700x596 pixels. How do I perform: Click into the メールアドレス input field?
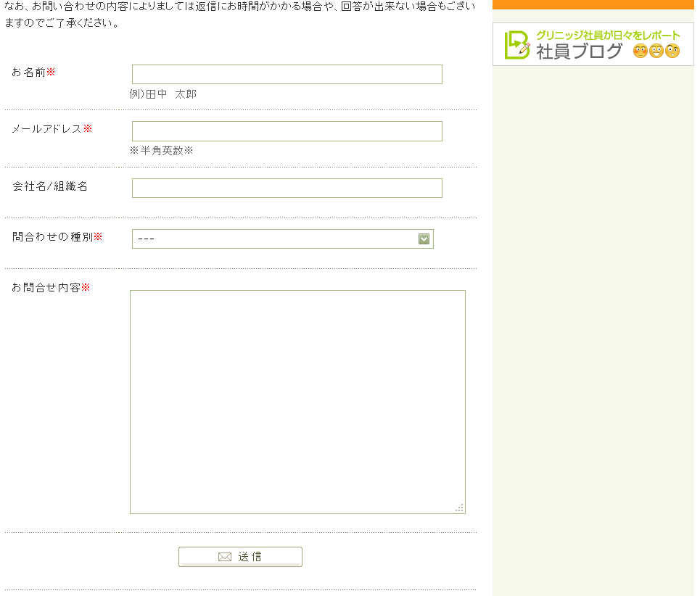[x=287, y=131]
